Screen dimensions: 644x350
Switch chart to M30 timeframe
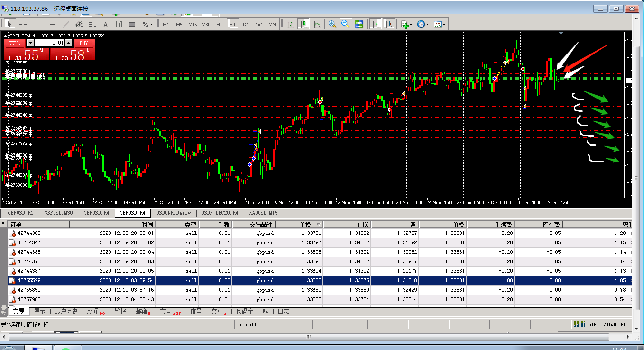[206, 24]
